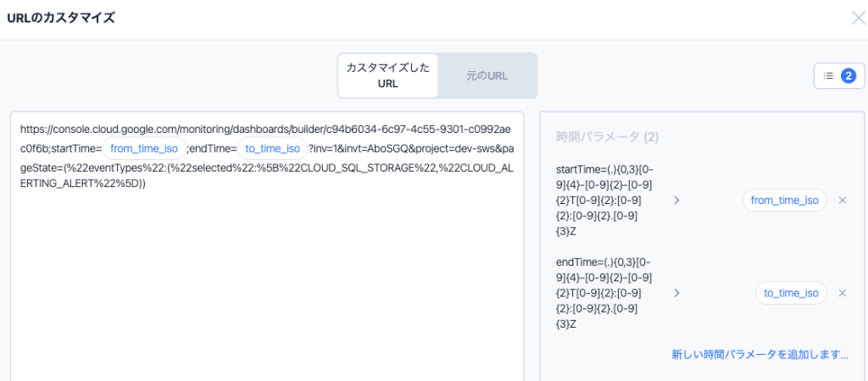The width and height of the screenshot is (868, 381).
Task: Click the startTime regex pattern text
Action: [602, 200]
